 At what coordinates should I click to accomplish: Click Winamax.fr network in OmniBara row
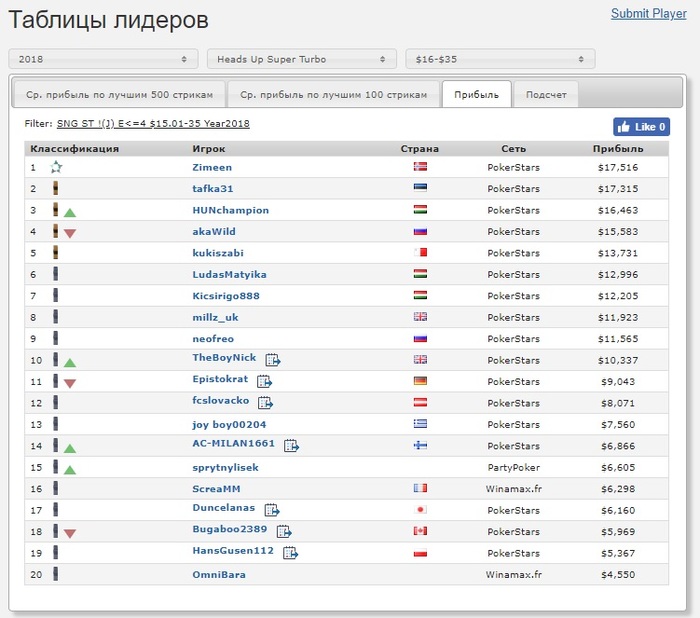click(x=513, y=575)
